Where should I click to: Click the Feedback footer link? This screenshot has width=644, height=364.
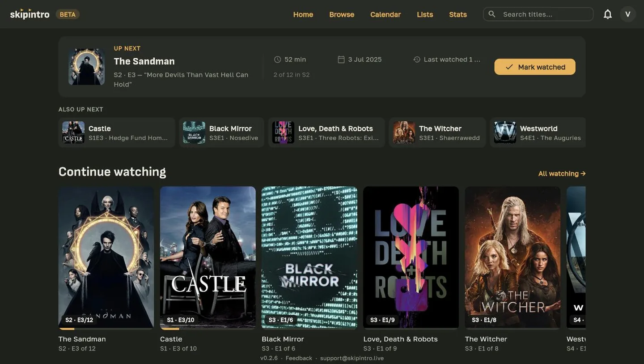tap(299, 358)
